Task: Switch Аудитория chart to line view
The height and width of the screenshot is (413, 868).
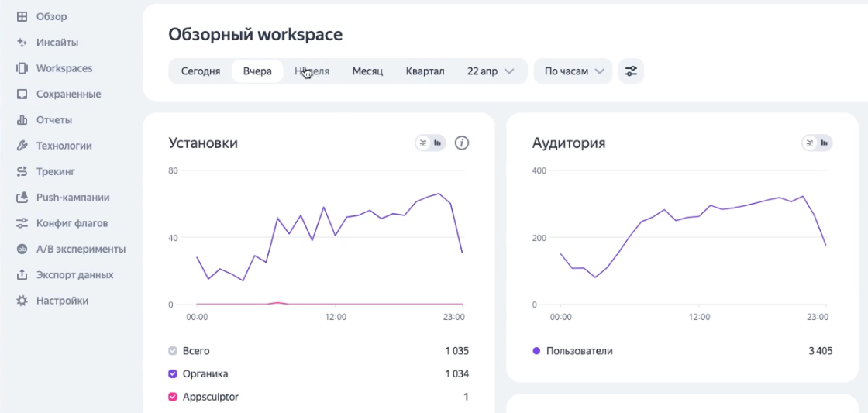Action: pos(810,143)
